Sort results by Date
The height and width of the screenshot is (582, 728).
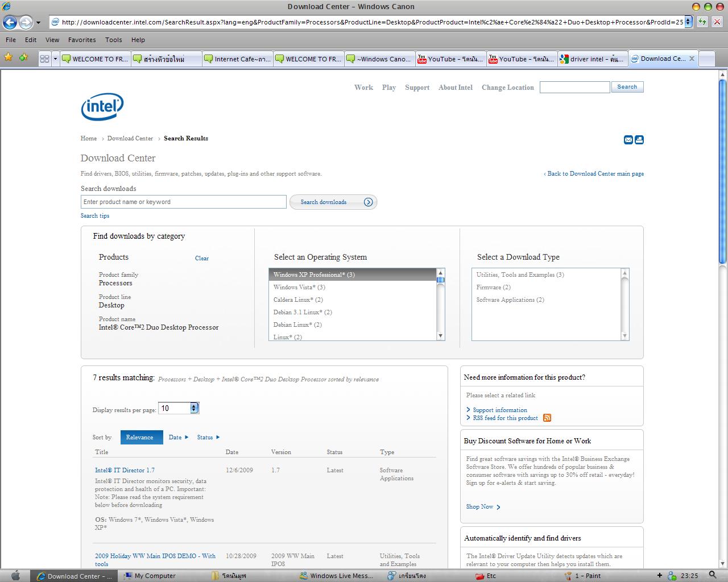(179, 437)
